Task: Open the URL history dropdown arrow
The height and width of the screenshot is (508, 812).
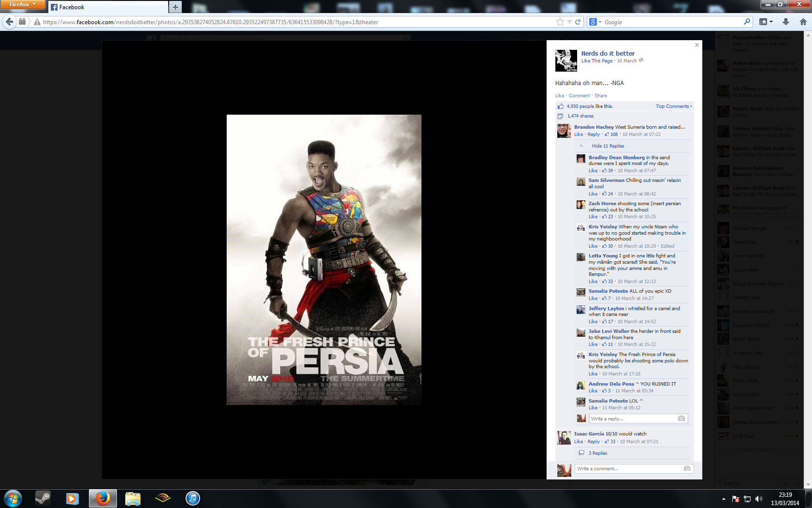Action: pyautogui.click(x=569, y=22)
